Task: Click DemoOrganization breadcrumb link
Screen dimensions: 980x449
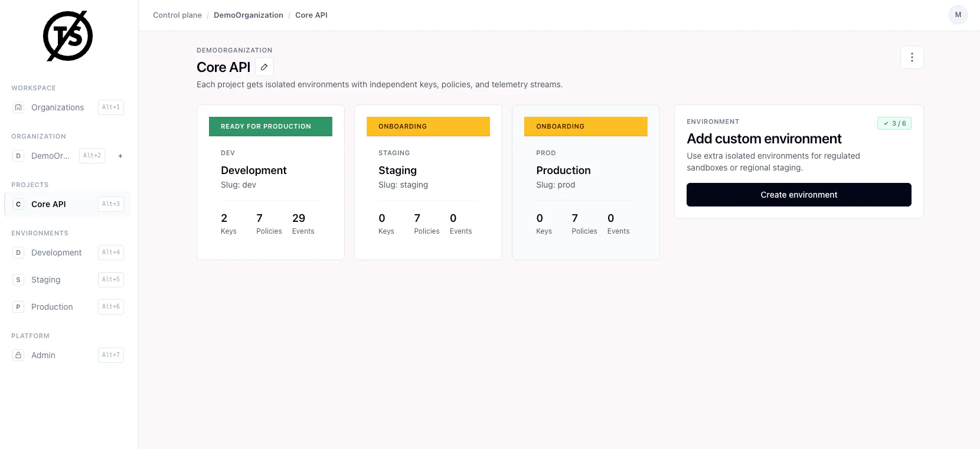Action: (x=249, y=15)
